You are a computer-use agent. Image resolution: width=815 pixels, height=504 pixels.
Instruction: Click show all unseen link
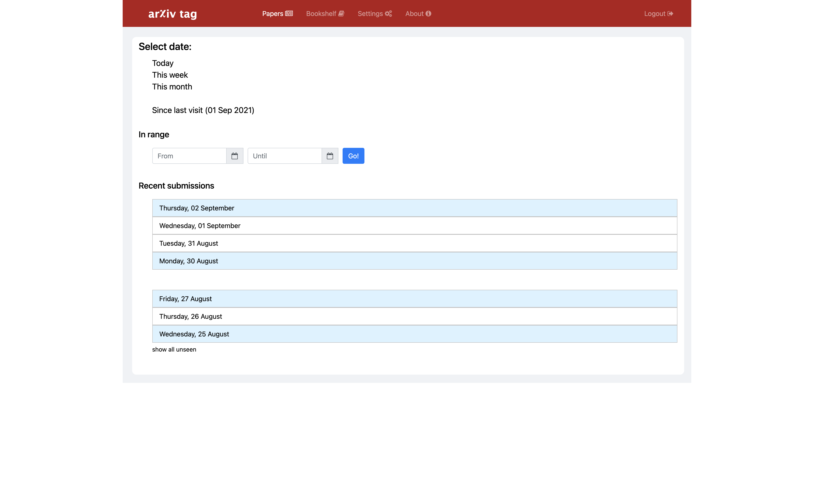174,349
